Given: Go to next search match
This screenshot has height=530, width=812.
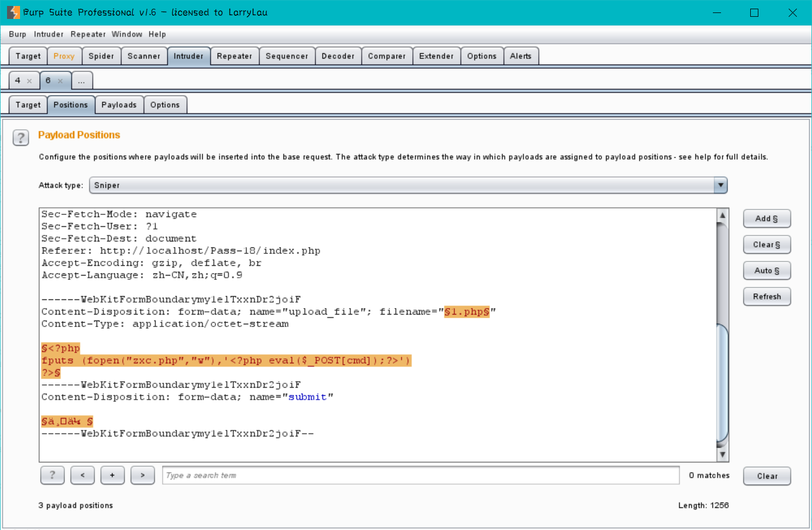Looking at the screenshot, I should 142,475.
